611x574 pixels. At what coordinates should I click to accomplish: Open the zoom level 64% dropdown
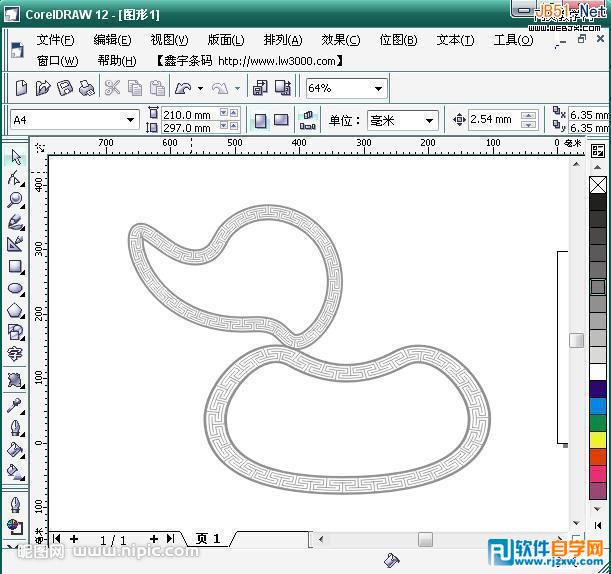(377, 88)
